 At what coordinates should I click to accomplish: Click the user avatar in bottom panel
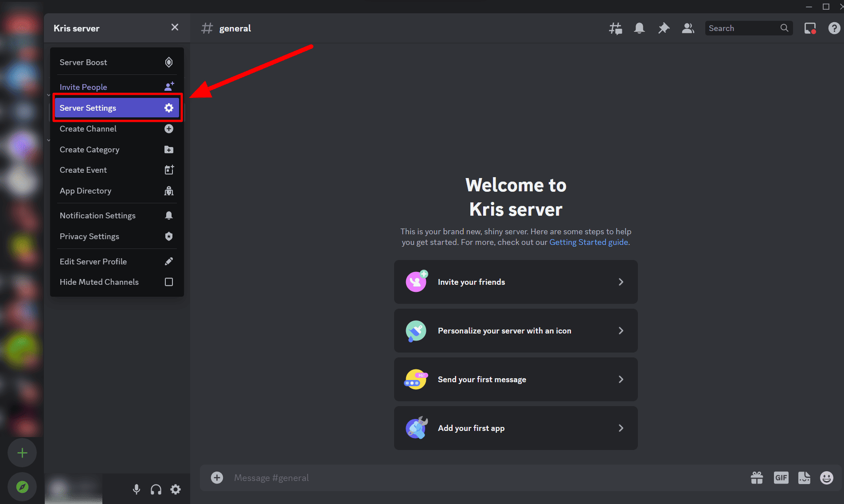coord(59,489)
